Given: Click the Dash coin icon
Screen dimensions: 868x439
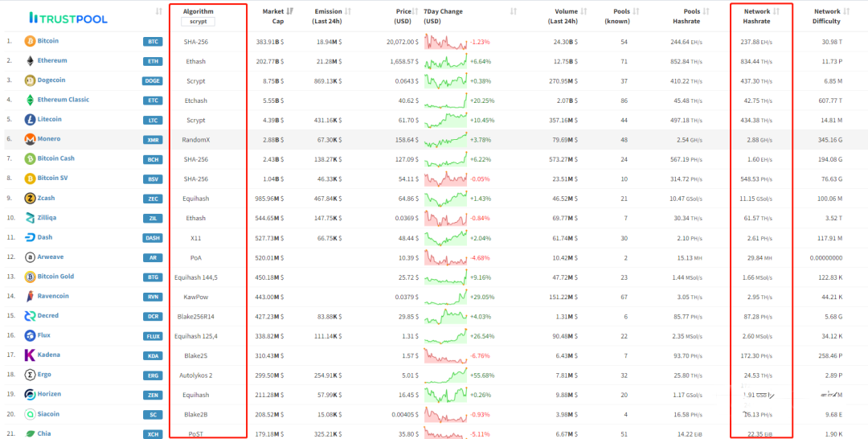Looking at the screenshot, I should 30,237.
